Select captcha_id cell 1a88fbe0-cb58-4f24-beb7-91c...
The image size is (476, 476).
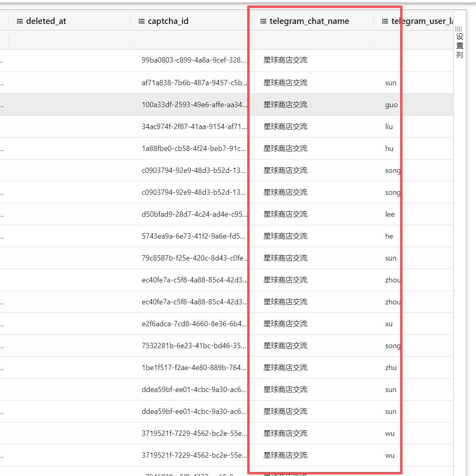click(x=194, y=148)
